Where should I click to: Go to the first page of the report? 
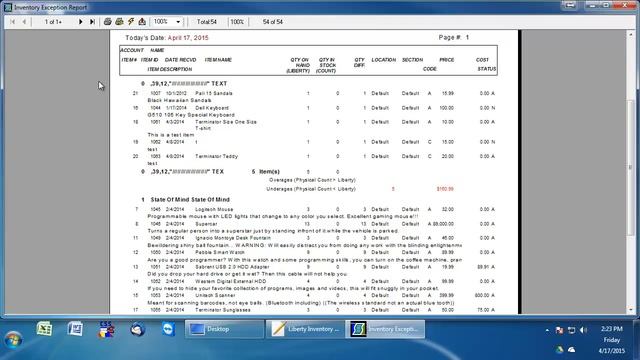[12, 22]
